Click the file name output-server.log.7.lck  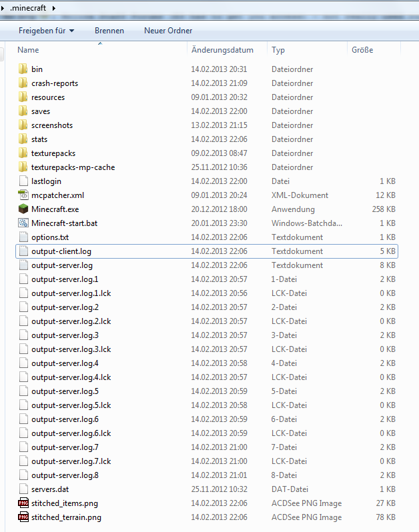[x=71, y=461]
